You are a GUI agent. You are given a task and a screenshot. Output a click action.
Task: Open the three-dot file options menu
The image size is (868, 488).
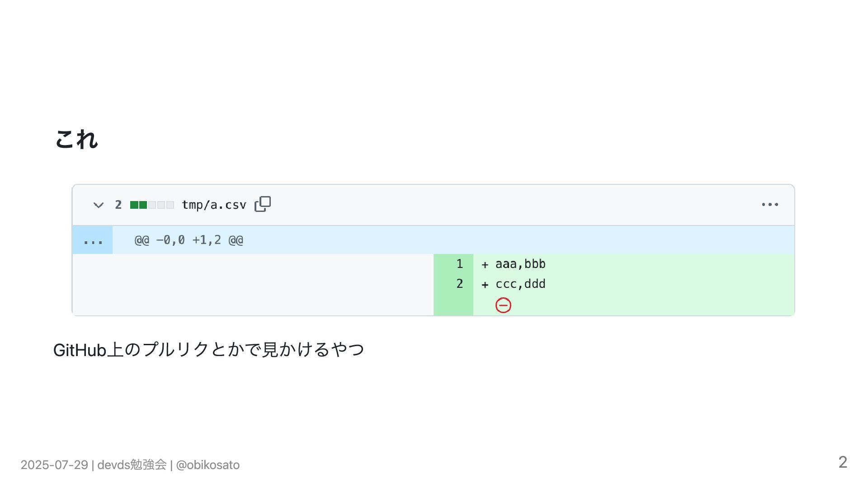[x=770, y=205]
